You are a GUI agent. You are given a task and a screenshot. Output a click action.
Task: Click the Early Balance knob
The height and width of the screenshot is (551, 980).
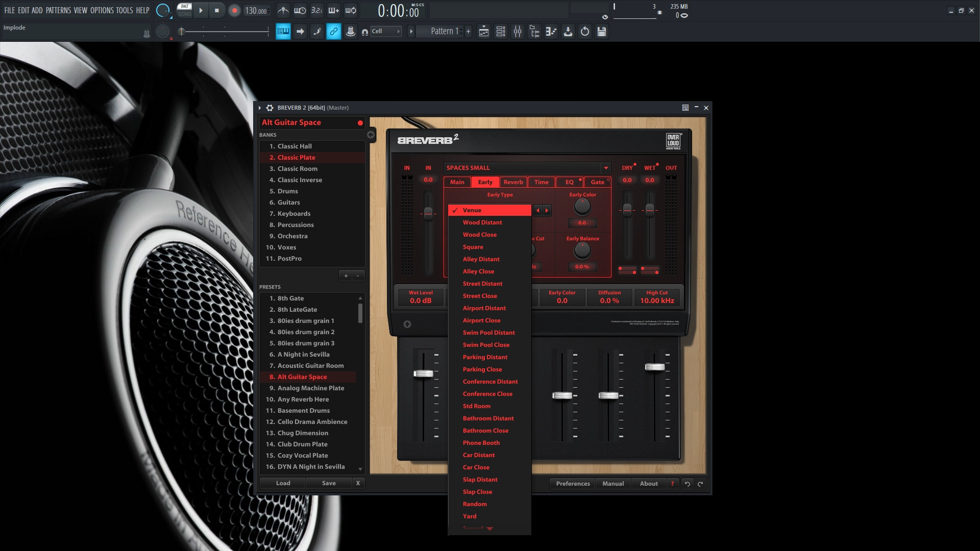point(582,251)
